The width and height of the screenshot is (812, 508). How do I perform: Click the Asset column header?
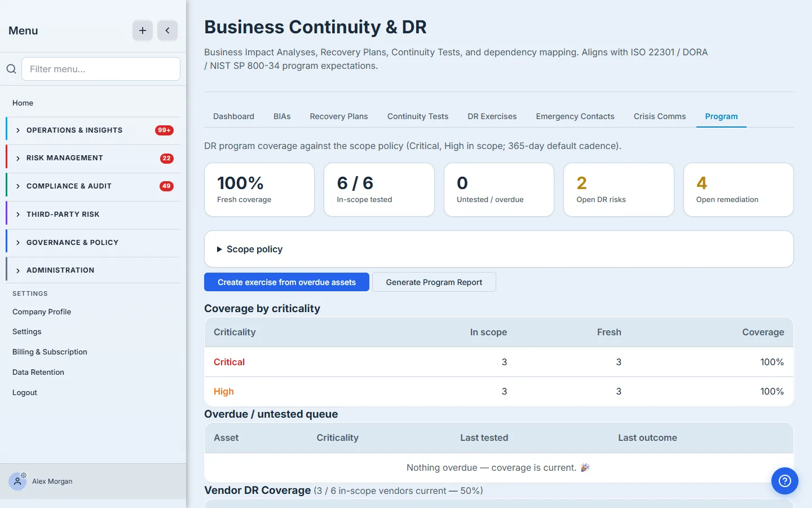pyautogui.click(x=226, y=437)
